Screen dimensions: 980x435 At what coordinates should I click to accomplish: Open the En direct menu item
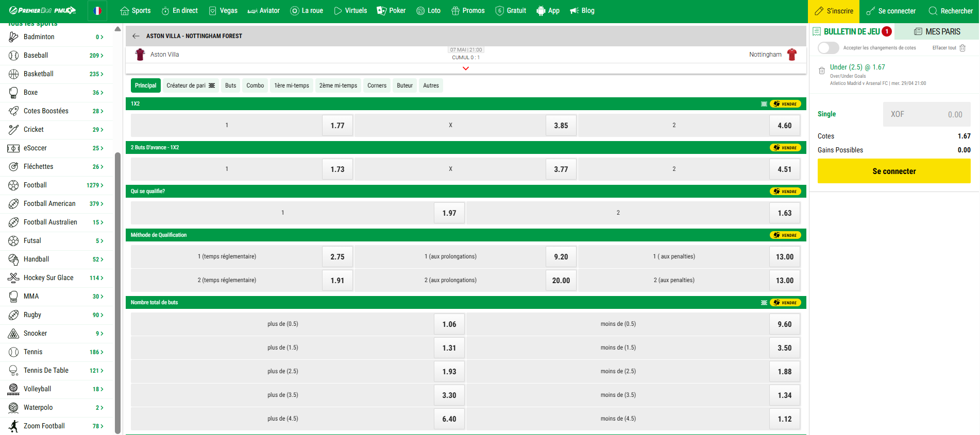pos(179,11)
